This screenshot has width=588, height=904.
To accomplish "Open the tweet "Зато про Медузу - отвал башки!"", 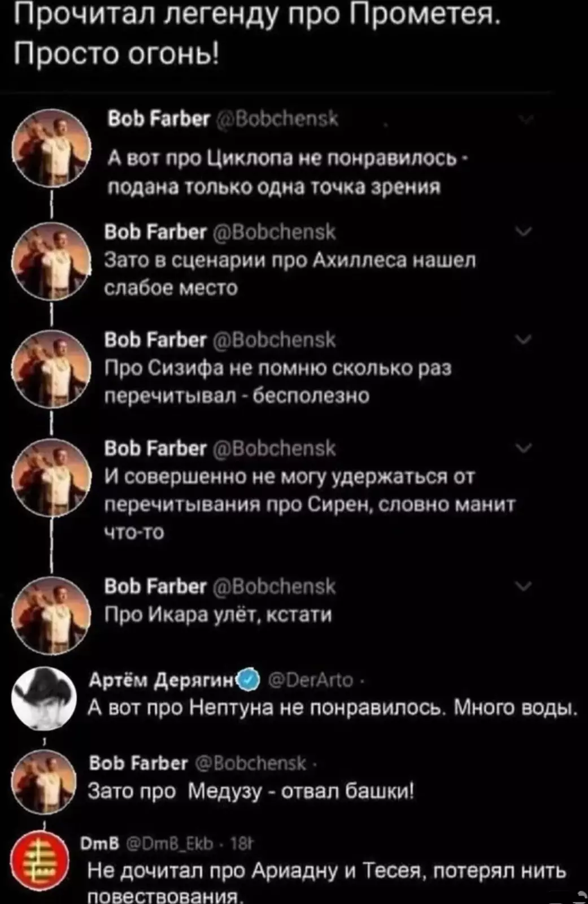I will tap(251, 791).
